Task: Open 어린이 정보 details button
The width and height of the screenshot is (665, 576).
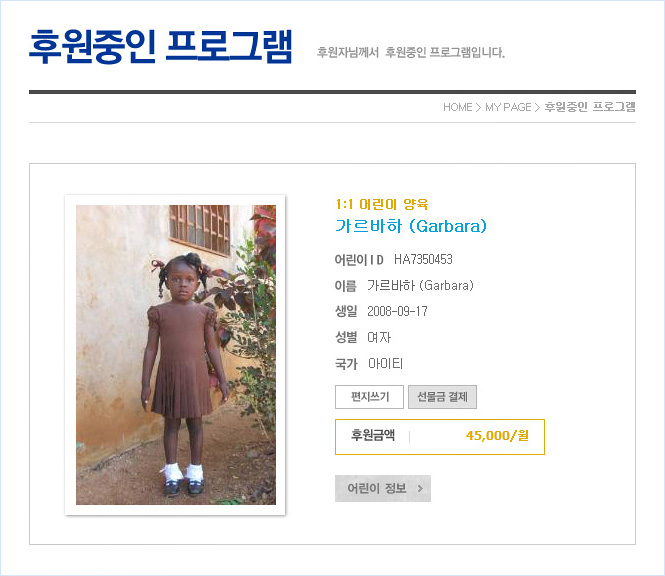Action: click(376, 488)
